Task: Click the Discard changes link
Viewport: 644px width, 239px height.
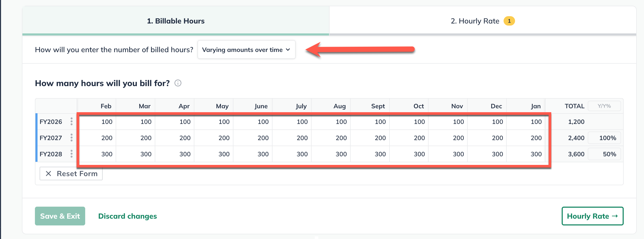Action: (127, 216)
